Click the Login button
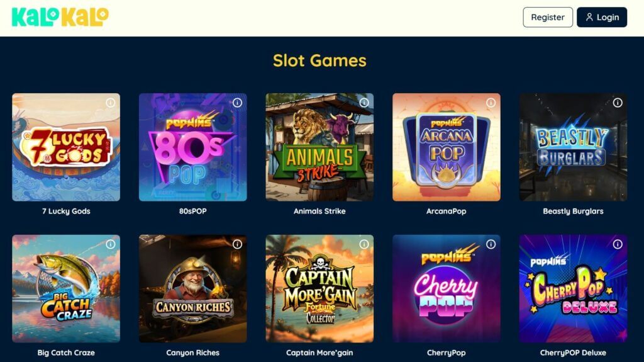 tap(602, 17)
